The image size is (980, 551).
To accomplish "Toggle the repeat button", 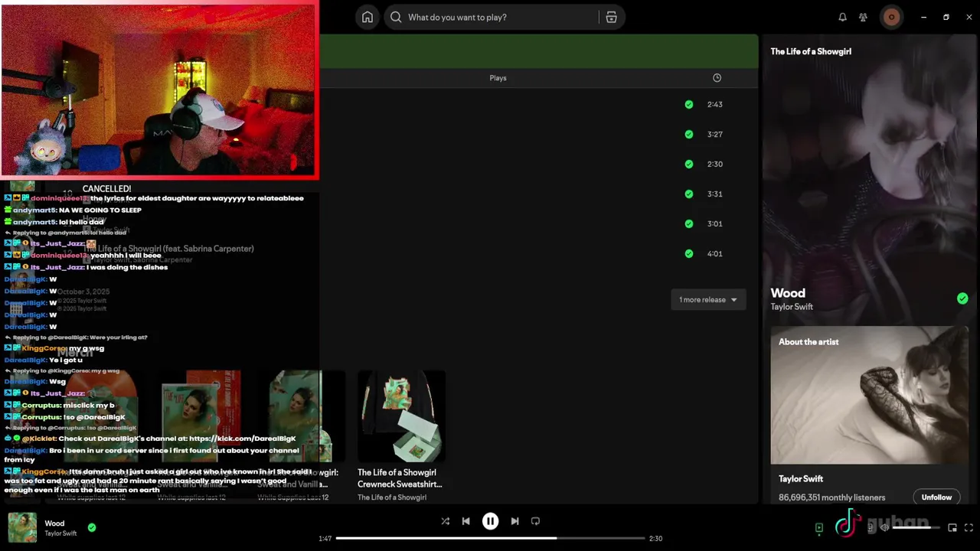I will point(535,521).
